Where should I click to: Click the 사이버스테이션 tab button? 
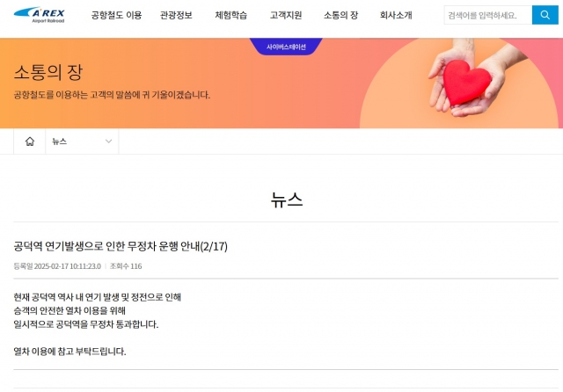tap(286, 47)
